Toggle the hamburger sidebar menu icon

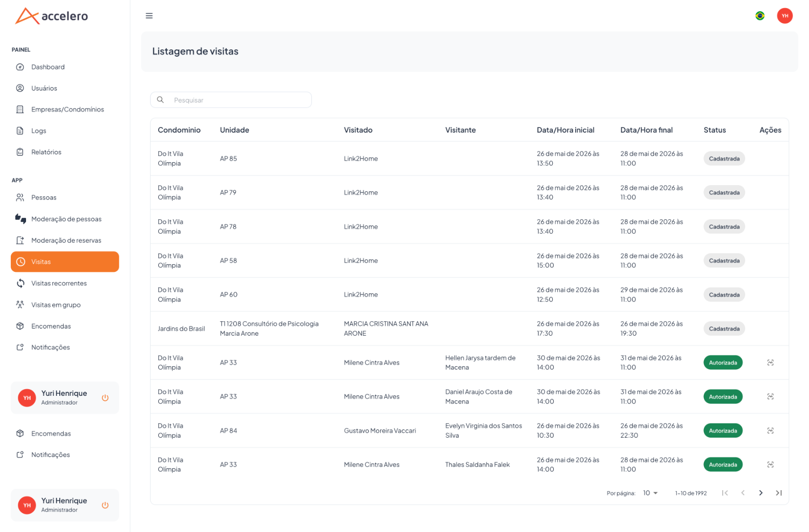[x=149, y=16]
